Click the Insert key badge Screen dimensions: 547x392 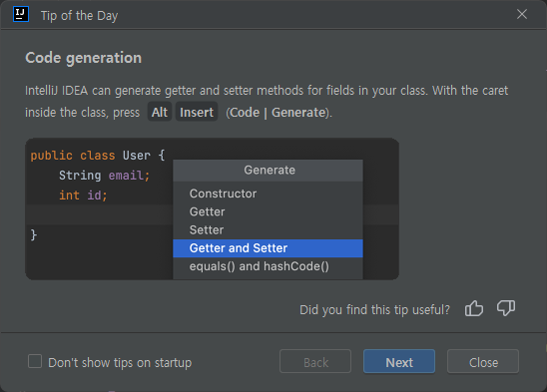tap(197, 113)
